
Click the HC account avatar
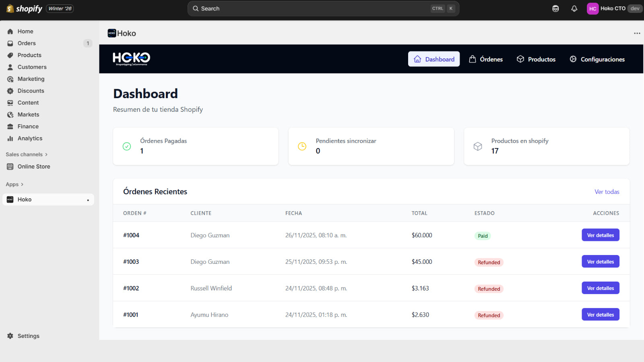click(592, 8)
